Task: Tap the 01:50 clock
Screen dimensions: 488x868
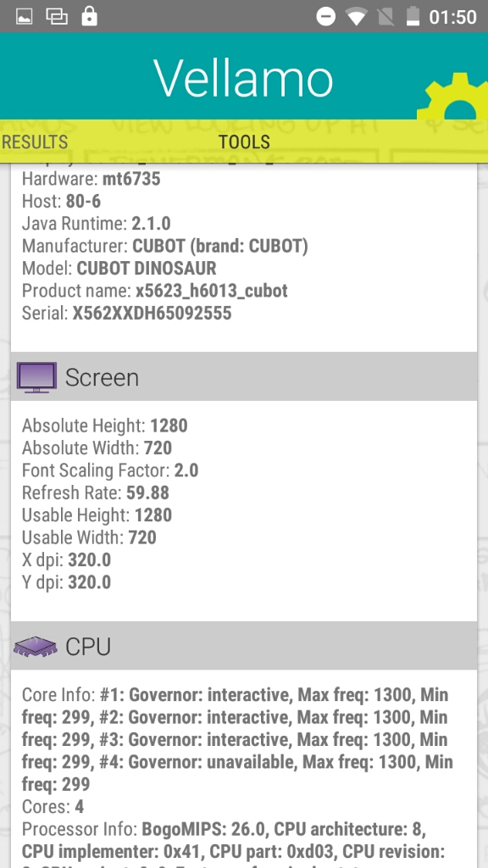Action: (453, 17)
